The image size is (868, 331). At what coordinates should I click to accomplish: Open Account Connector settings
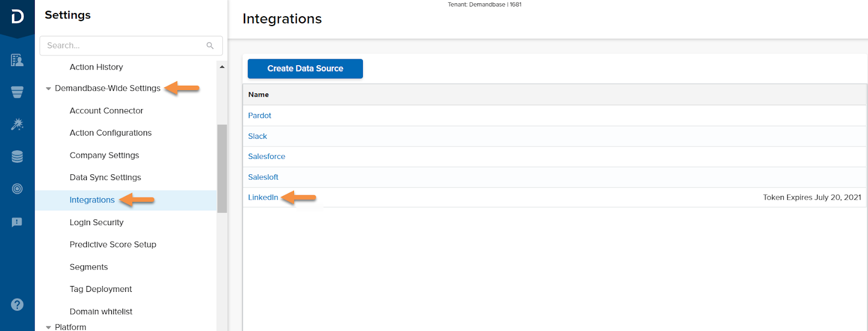point(106,111)
